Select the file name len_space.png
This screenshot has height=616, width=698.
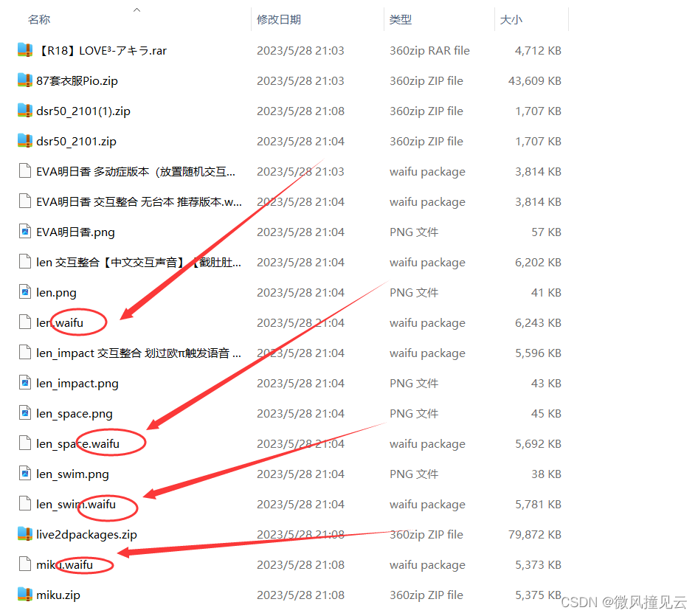75,414
